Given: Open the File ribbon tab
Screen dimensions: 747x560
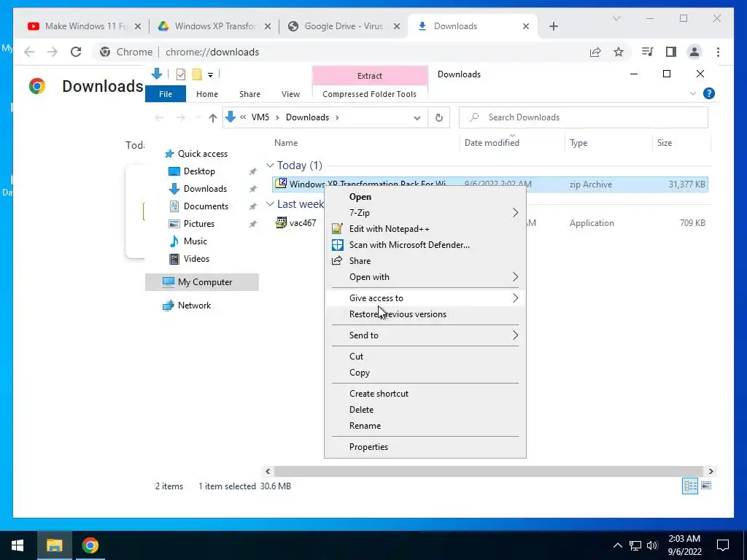Looking at the screenshot, I should [x=166, y=94].
